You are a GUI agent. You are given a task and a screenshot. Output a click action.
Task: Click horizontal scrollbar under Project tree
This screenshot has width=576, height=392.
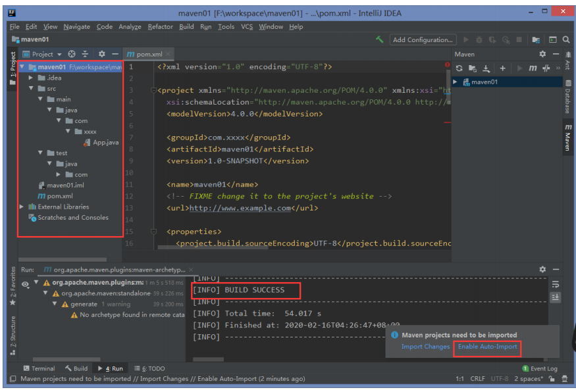(63, 260)
